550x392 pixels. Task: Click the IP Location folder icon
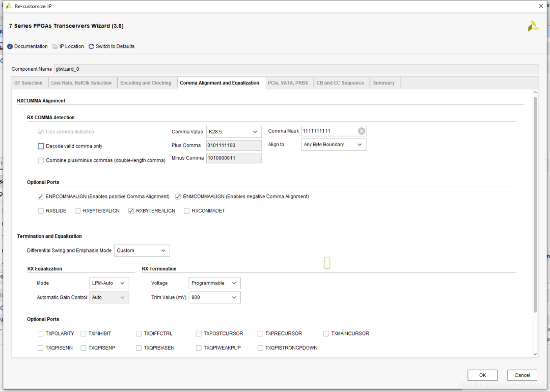(x=55, y=47)
